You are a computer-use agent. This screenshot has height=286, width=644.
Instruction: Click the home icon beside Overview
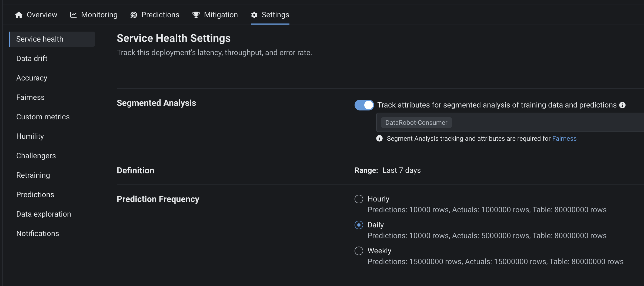coord(19,15)
